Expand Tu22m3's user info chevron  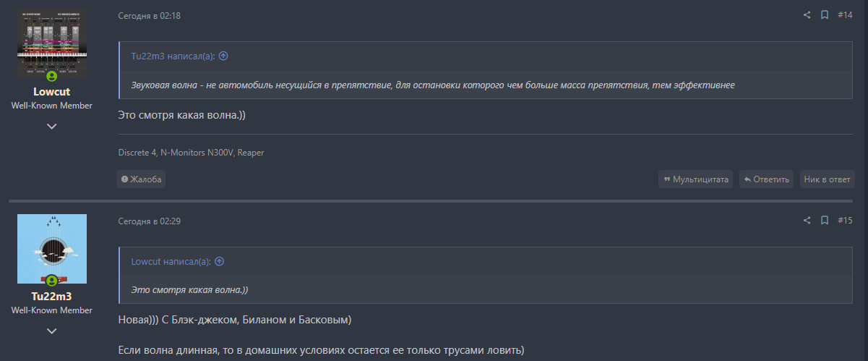click(x=51, y=331)
